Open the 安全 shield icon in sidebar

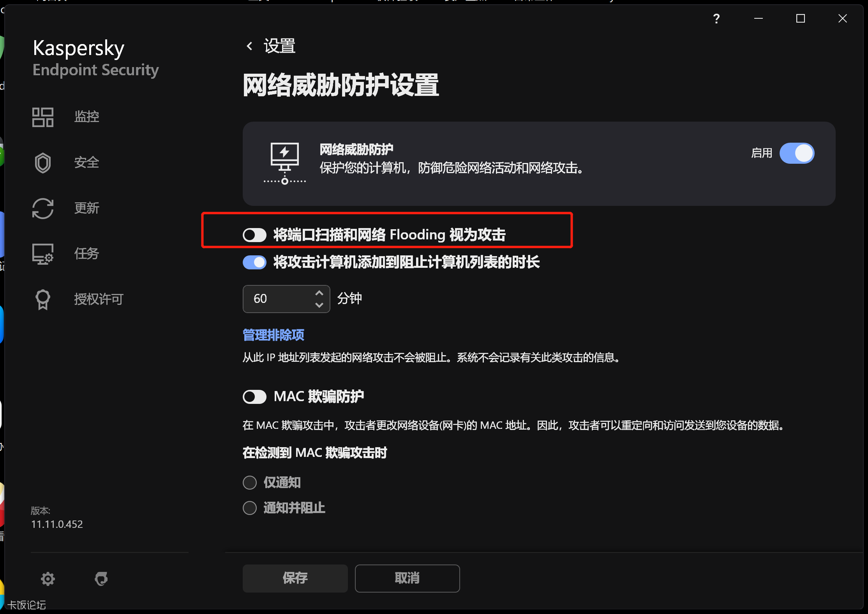coord(43,163)
